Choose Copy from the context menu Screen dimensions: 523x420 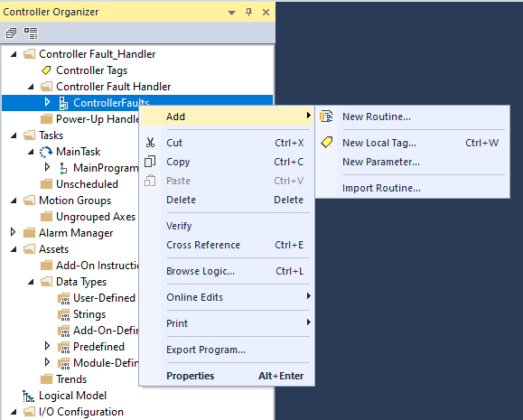pos(227,162)
